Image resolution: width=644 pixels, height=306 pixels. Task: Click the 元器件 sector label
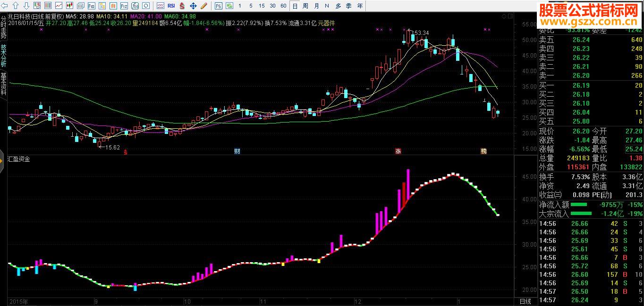point(326,23)
